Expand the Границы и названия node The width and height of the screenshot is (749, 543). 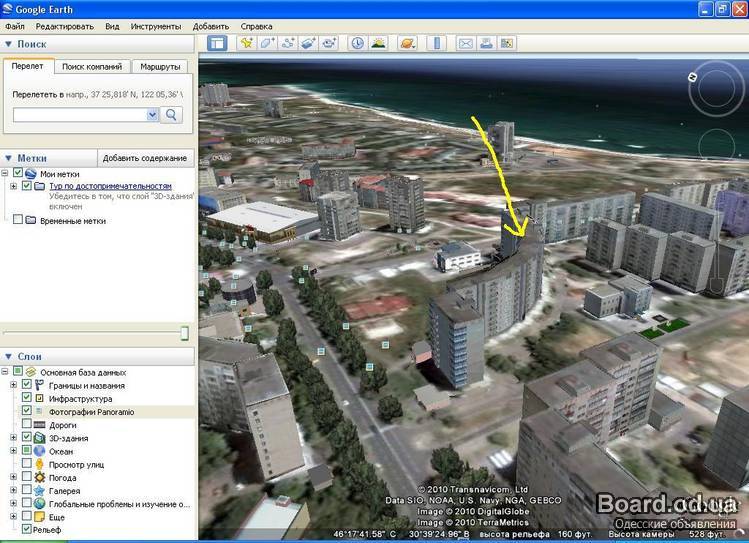click(13, 384)
